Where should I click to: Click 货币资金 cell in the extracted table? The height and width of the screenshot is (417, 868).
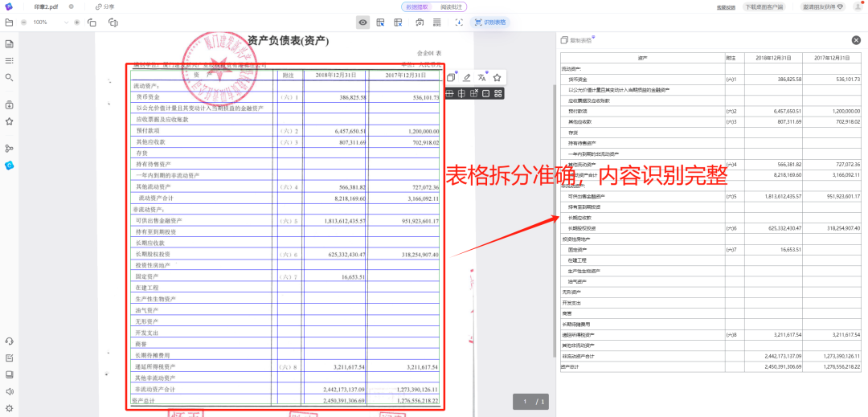(577, 80)
